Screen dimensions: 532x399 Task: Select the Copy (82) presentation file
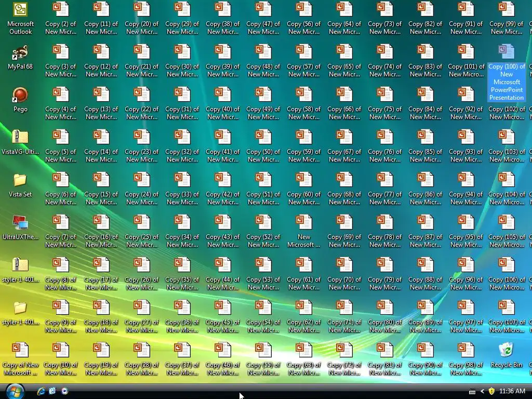point(425,19)
